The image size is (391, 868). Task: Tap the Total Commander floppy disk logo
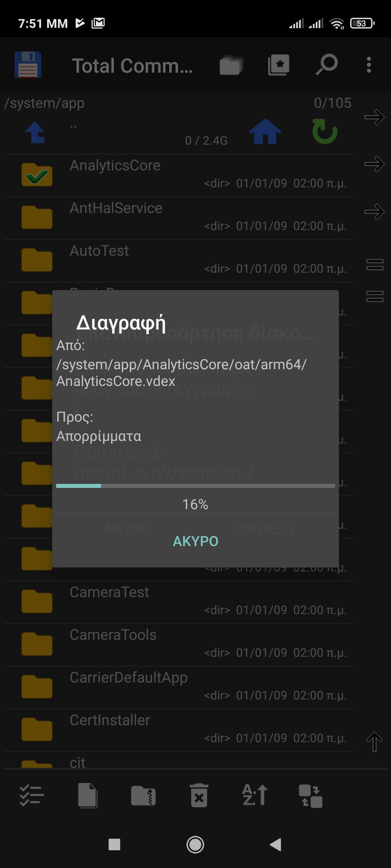pos(28,65)
